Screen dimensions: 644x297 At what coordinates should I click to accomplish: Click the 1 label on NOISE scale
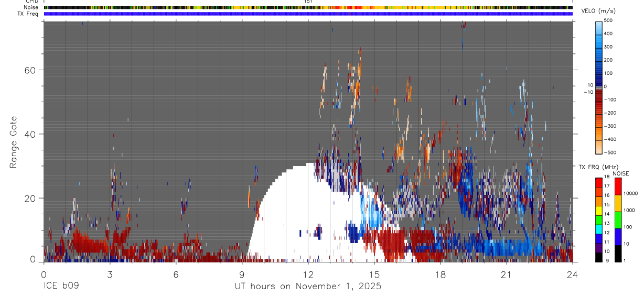[625, 261]
